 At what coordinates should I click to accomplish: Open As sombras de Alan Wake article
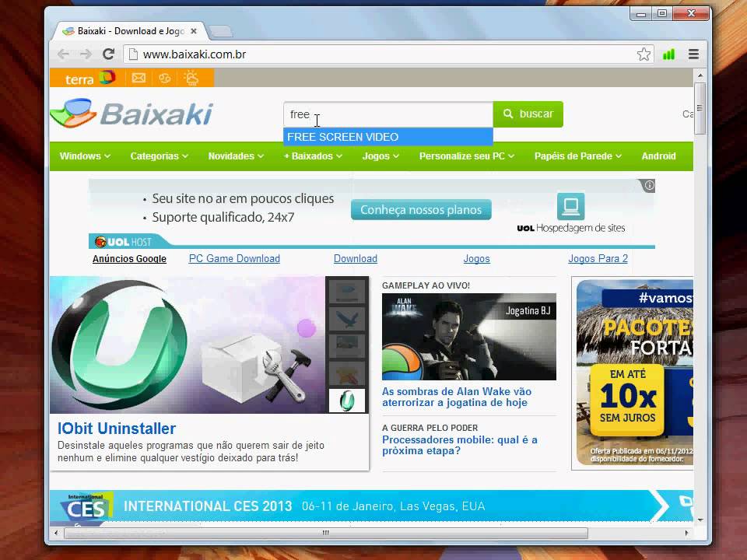(457, 397)
